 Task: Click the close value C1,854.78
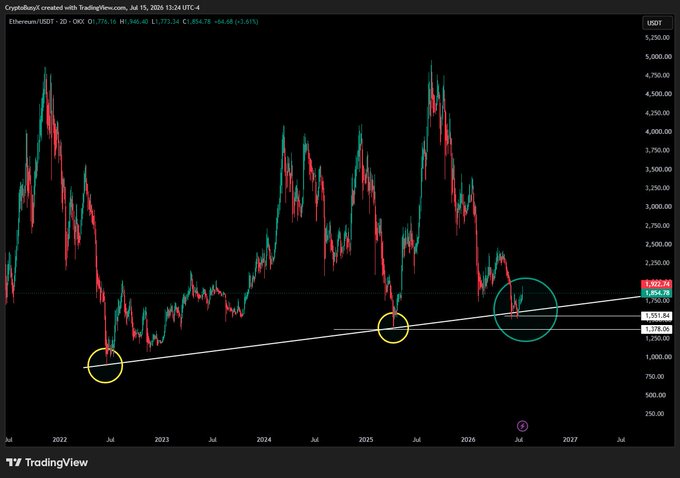pos(196,21)
